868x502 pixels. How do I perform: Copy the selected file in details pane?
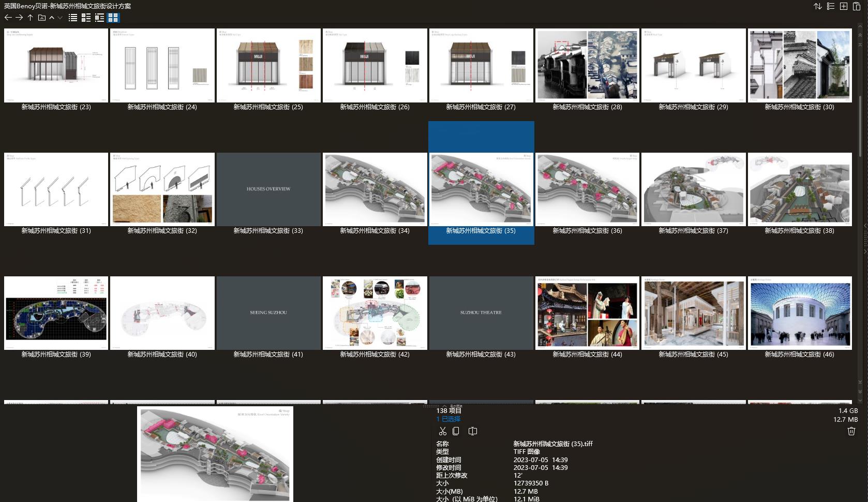(x=456, y=431)
